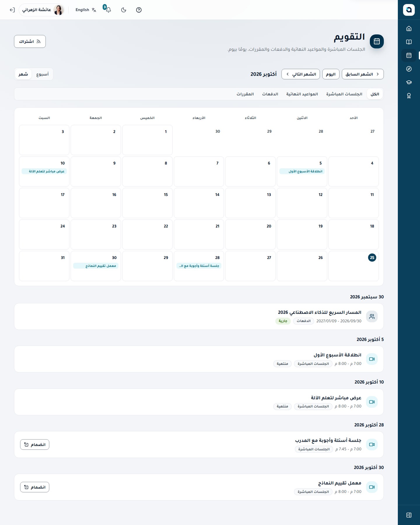Open the معمل تقييم النماذج calendar event chip
This screenshot has width=420, height=525.
(x=96, y=266)
